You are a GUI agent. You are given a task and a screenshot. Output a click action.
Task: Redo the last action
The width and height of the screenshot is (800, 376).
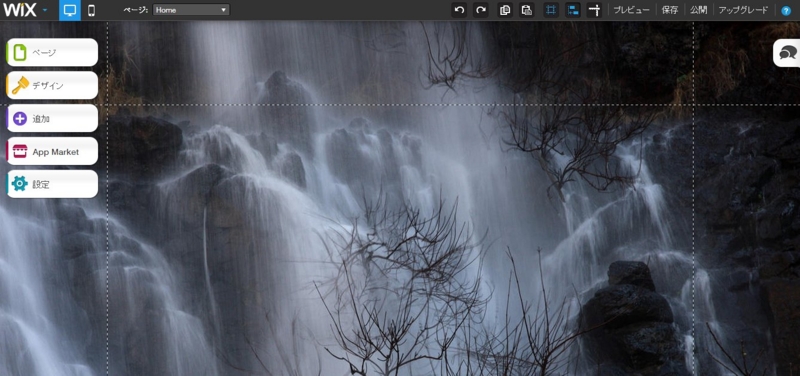480,10
